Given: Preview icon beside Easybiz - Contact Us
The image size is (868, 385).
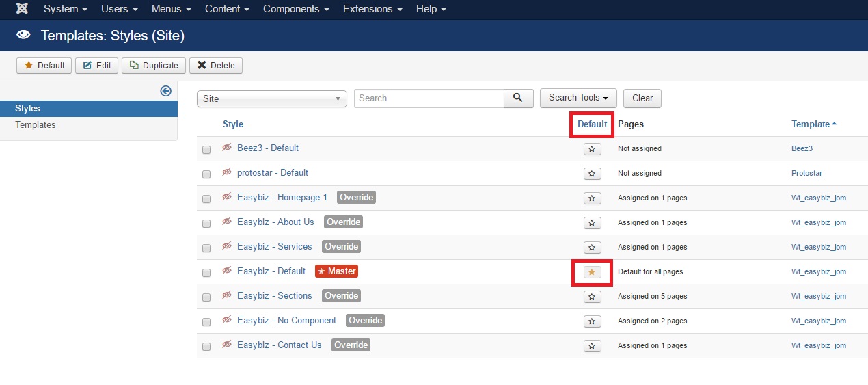Looking at the screenshot, I should pyautogui.click(x=227, y=345).
